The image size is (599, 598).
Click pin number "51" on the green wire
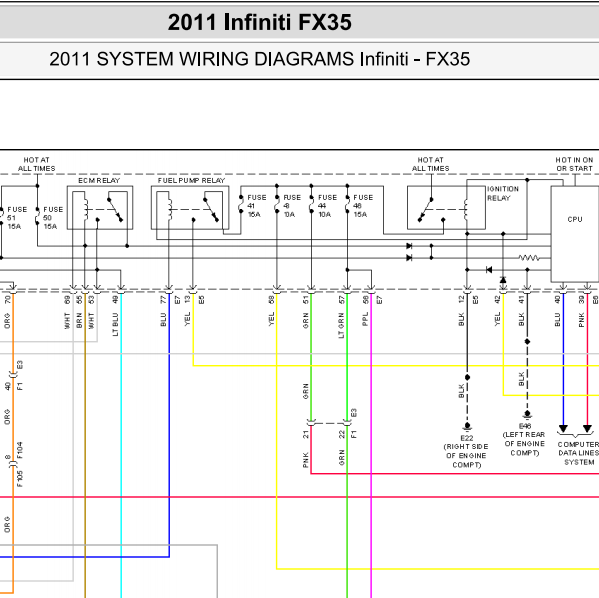(306, 300)
